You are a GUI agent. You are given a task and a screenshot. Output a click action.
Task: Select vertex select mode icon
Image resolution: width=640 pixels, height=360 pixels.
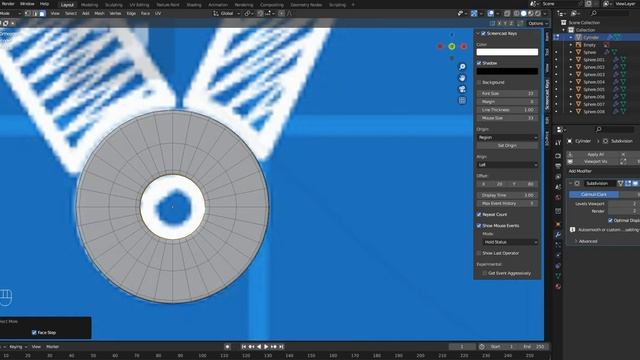pos(28,13)
